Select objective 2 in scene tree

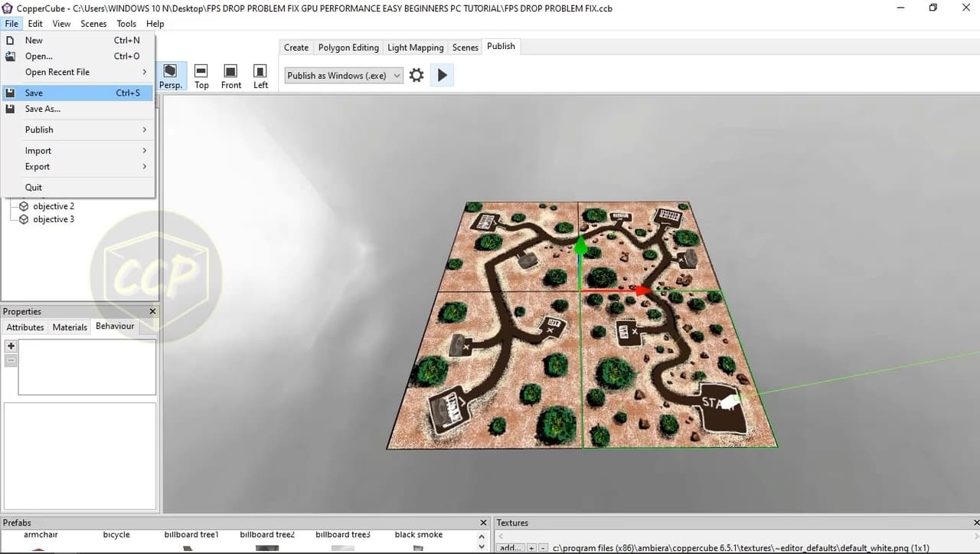pos(54,206)
